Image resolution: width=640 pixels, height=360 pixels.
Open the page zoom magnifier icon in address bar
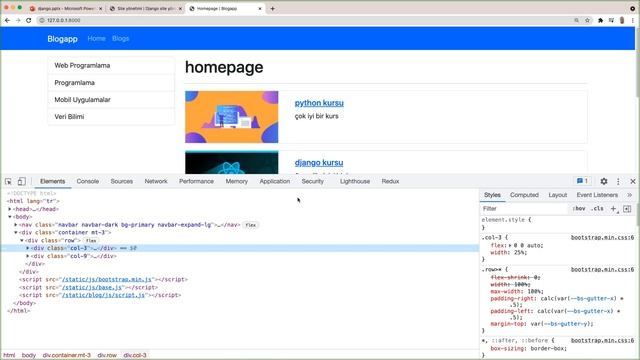tap(576, 20)
